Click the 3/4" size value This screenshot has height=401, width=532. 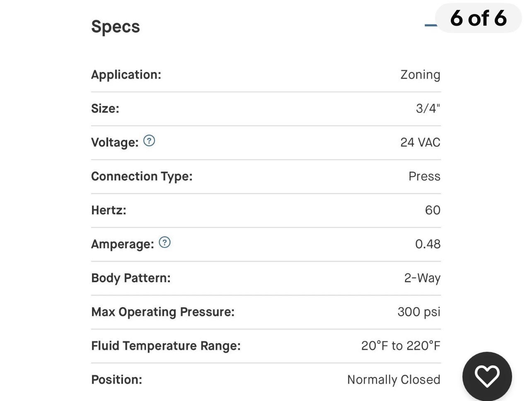tap(428, 108)
